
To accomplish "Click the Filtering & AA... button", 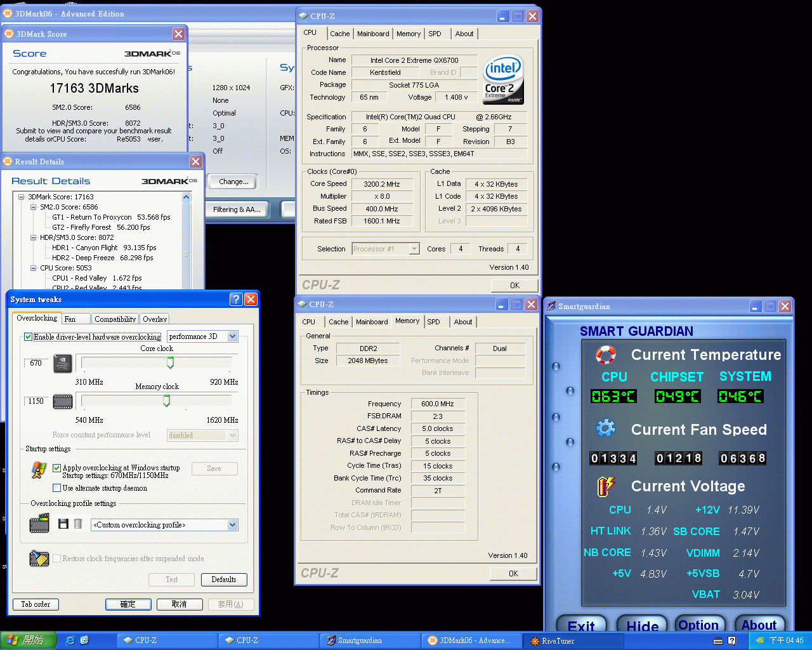I will 237,209.
